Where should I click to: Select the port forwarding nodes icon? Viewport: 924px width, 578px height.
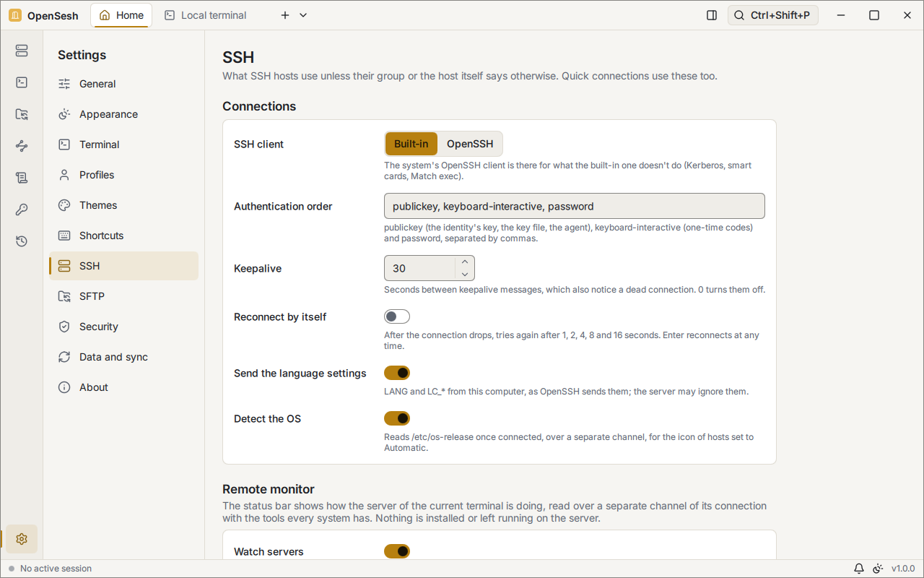click(22, 146)
